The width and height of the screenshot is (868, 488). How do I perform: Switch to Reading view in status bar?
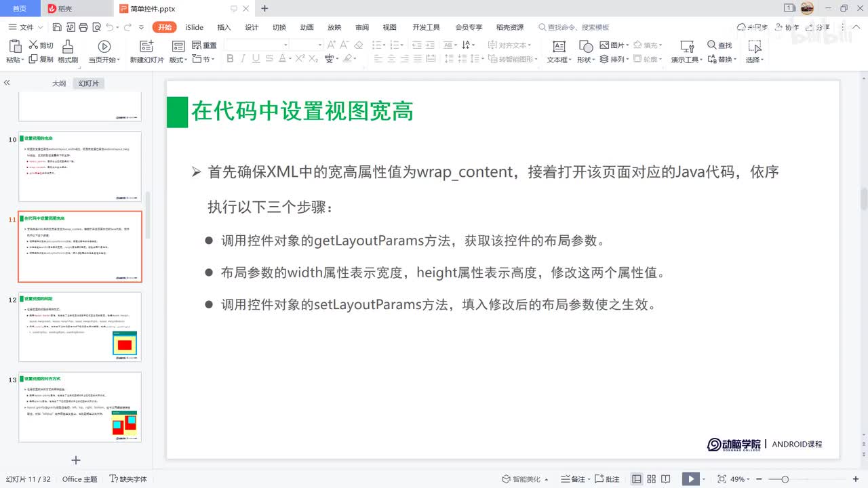coord(667,479)
